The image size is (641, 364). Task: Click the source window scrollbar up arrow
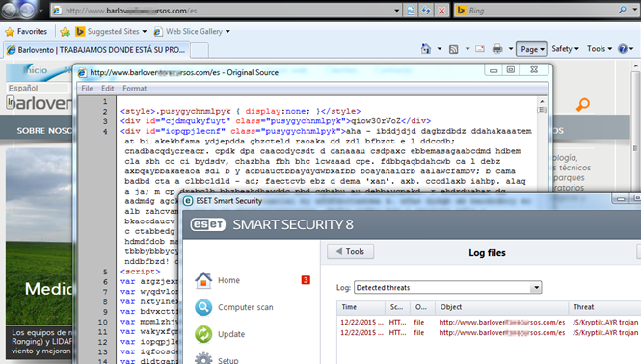pos(542,101)
